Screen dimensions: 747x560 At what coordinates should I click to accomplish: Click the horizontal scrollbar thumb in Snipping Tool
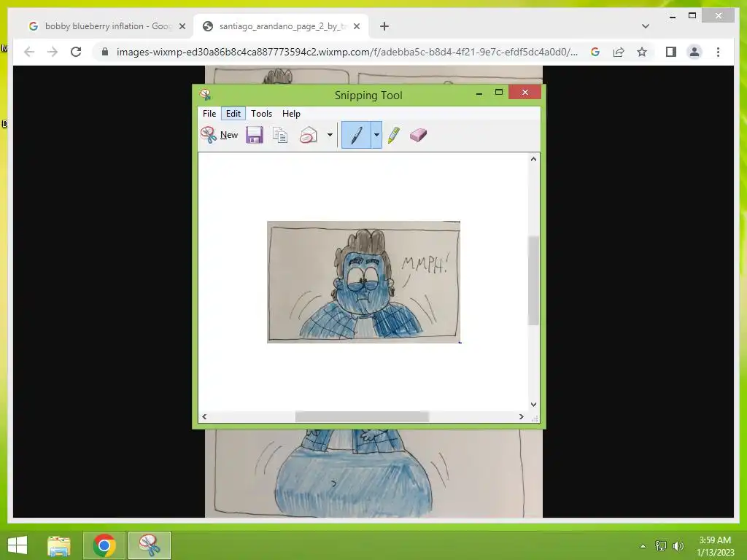(362, 416)
